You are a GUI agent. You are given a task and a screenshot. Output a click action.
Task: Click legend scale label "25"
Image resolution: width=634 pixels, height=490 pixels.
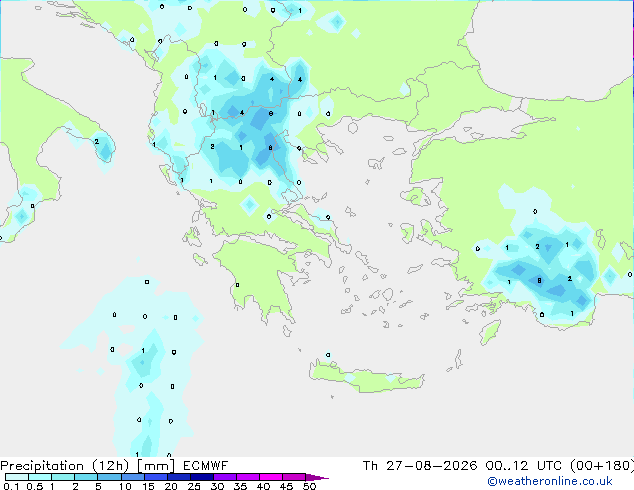tap(194, 486)
